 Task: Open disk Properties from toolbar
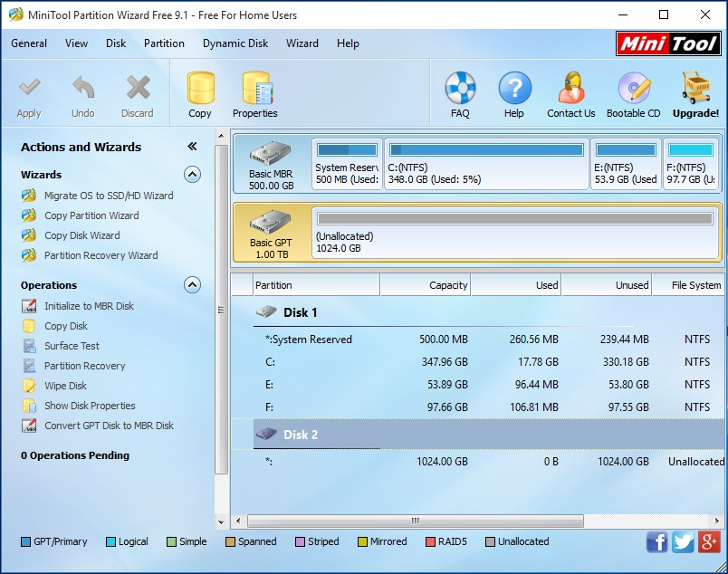click(255, 89)
